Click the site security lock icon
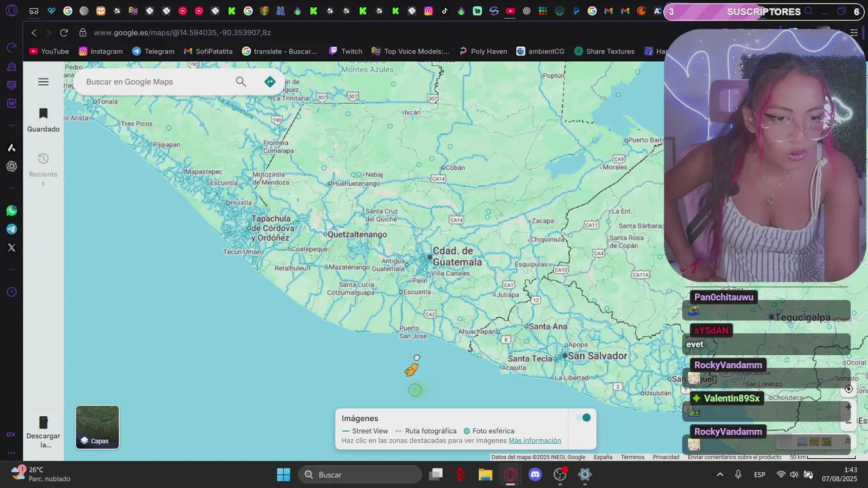Image resolution: width=868 pixels, height=488 pixels. pos(83,33)
